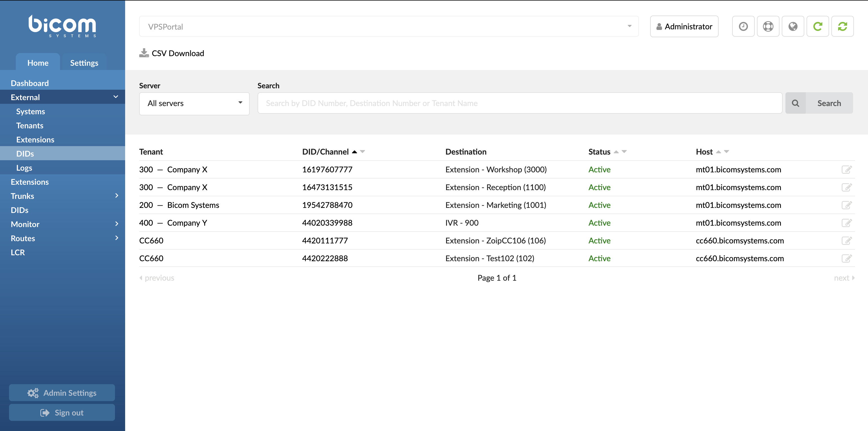Screen dimensions: 868x431
Task: Open the All servers dropdown
Action: (194, 104)
